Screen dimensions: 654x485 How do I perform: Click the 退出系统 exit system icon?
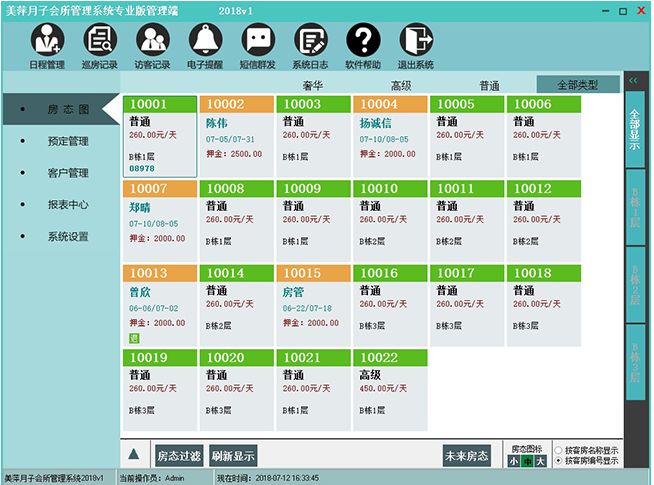tap(415, 45)
